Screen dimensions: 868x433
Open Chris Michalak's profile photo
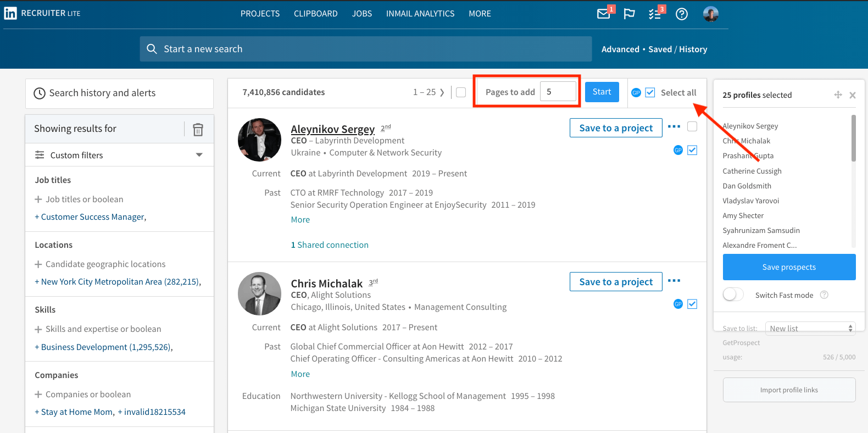point(259,293)
